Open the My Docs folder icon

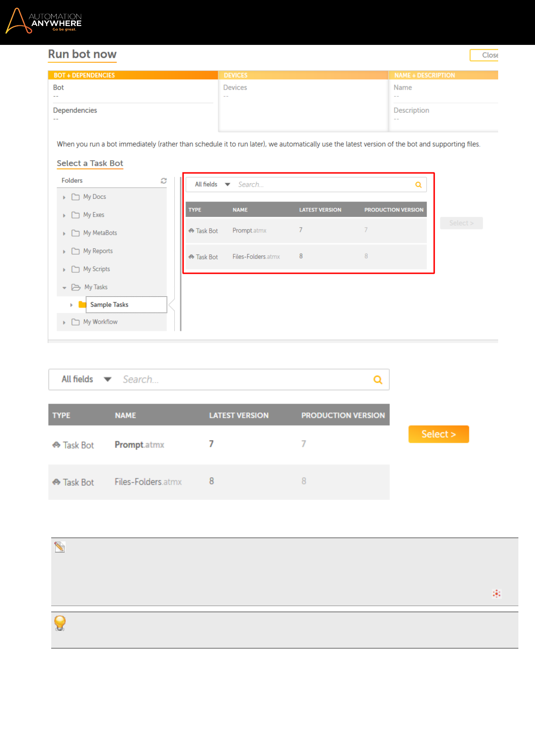tap(75, 197)
